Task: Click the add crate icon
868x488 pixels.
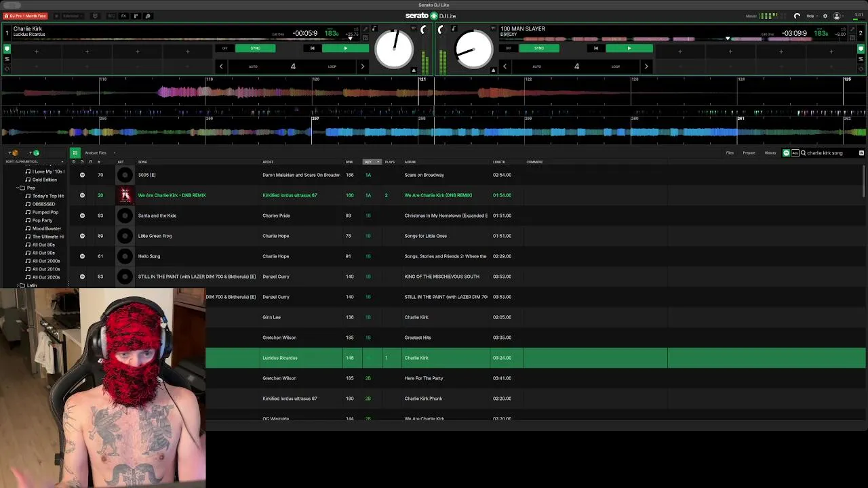Action: [14, 153]
